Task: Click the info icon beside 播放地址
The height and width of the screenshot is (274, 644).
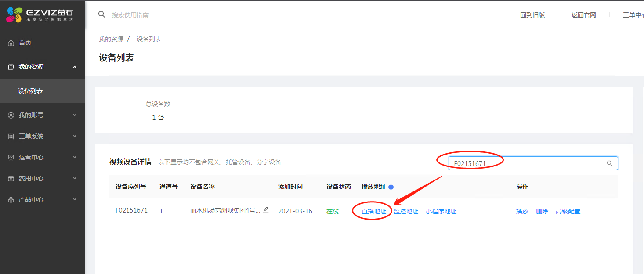Action: point(391,187)
